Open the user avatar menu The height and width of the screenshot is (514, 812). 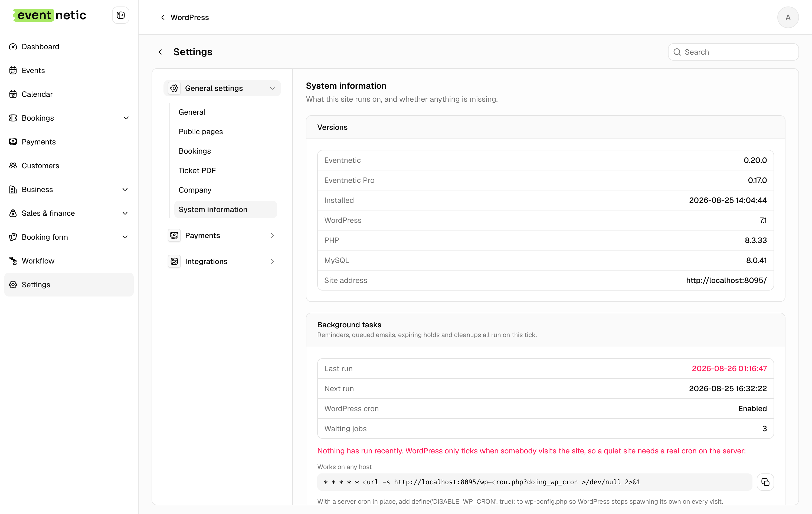[788, 17]
